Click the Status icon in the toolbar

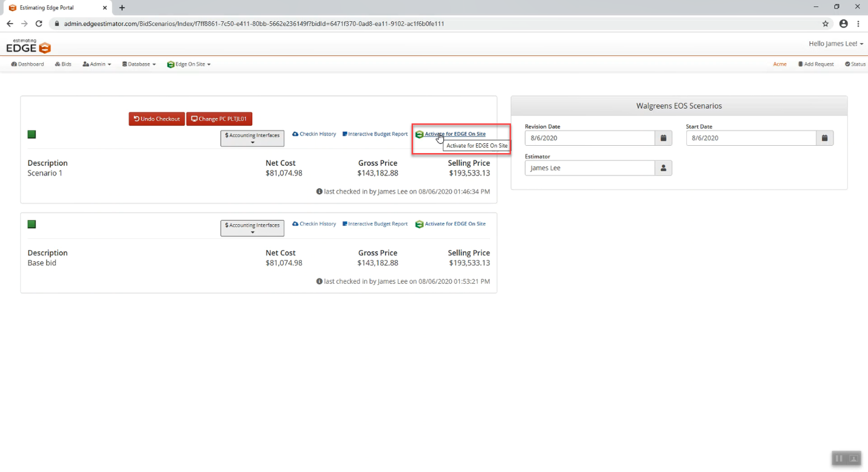(855, 64)
